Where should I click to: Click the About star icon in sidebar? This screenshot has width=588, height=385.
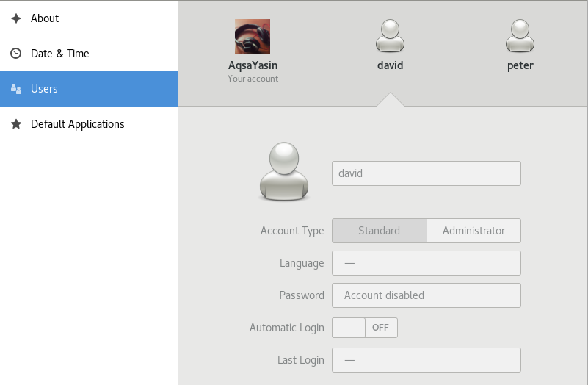click(x=15, y=18)
